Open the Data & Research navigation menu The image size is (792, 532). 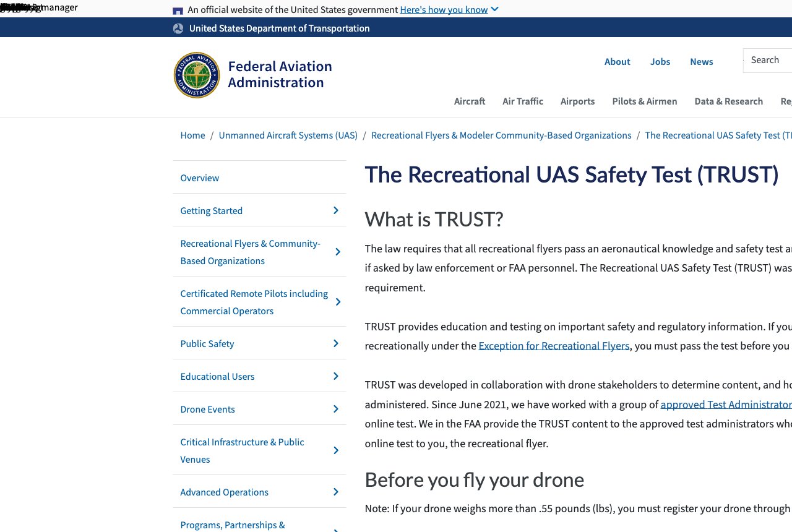click(x=729, y=101)
